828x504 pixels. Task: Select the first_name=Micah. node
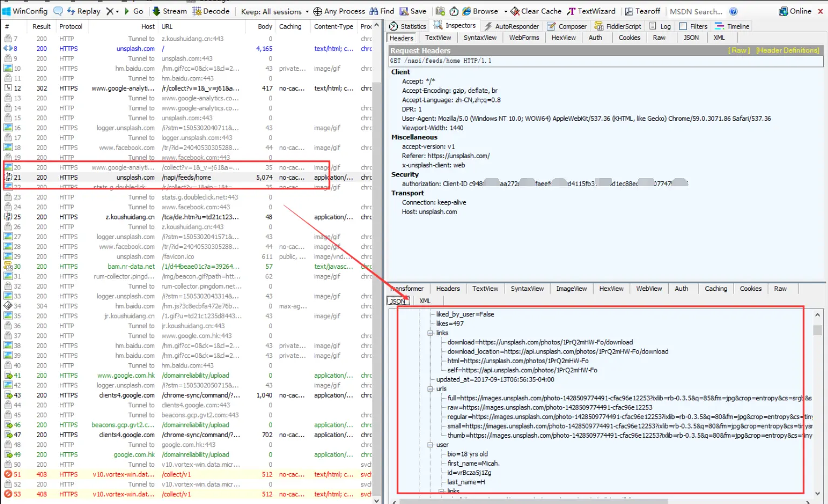(x=473, y=464)
